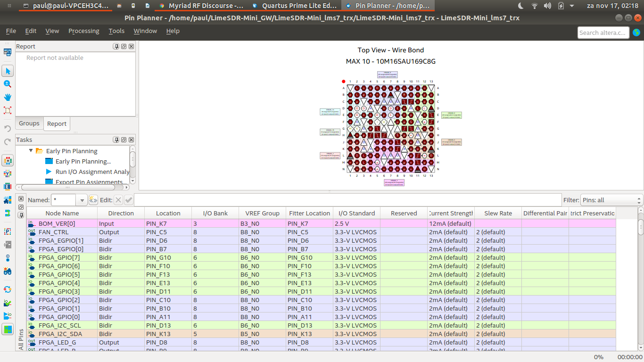Collapse the Early Pin Planning folder
This screenshot has height=362, width=644.
(x=31, y=151)
